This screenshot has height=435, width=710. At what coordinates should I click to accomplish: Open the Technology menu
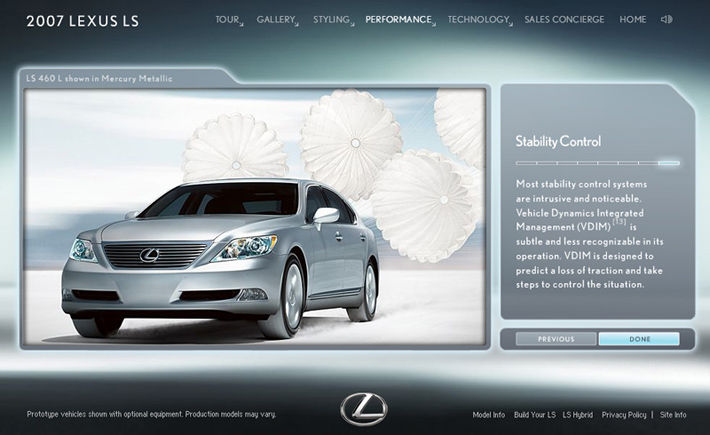pyautogui.click(x=478, y=19)
